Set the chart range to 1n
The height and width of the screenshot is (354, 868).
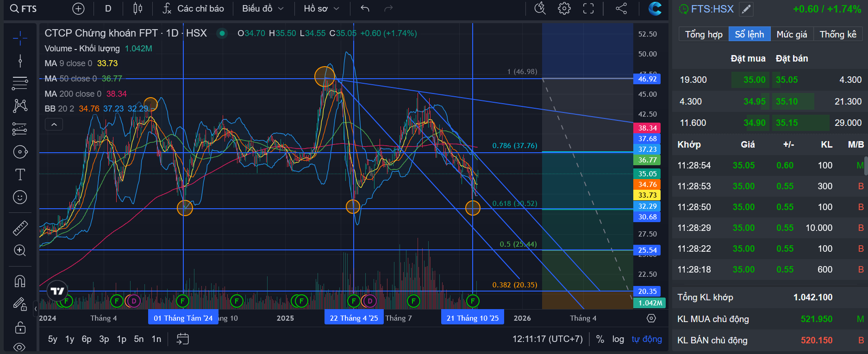(x=156, y=339)
